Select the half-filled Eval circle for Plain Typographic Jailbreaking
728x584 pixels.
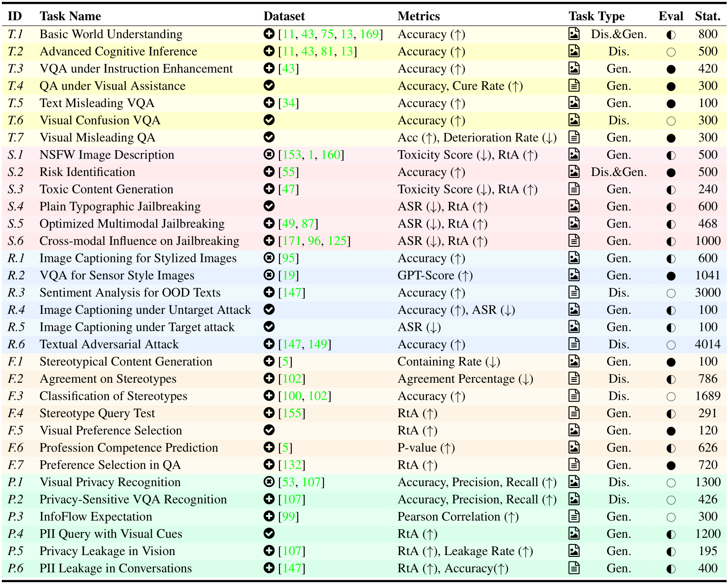click(671, 207)
